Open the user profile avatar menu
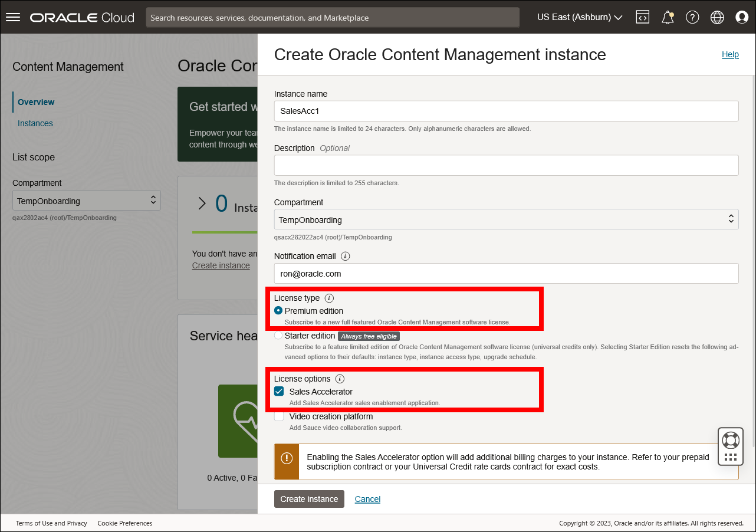Screen dimensions: 756x532 741,17
